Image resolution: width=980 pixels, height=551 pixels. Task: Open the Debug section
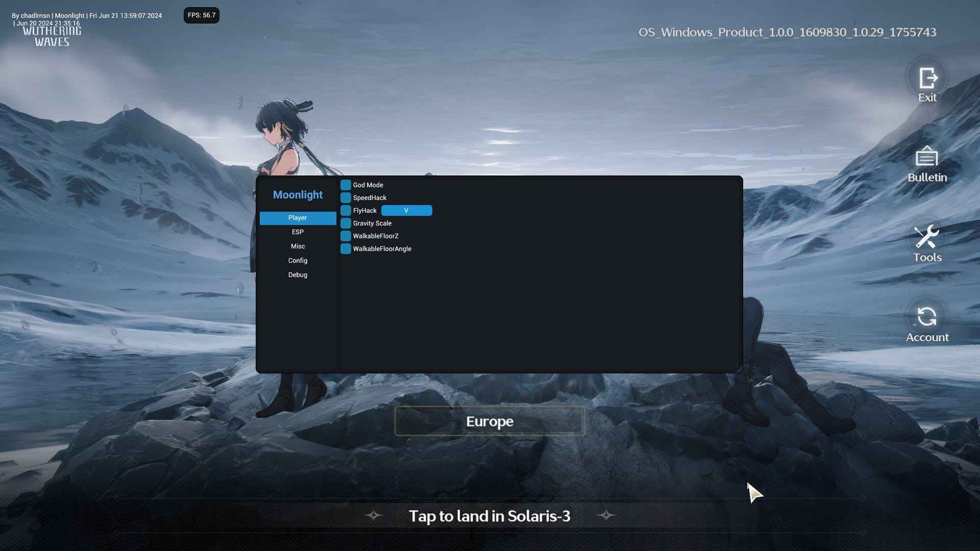click(298, 274)
